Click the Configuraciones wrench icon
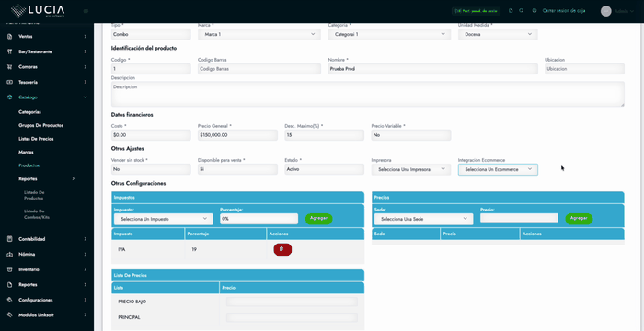Screen dimensions: 644x331 pyautogui.click(x=10, y=300)
